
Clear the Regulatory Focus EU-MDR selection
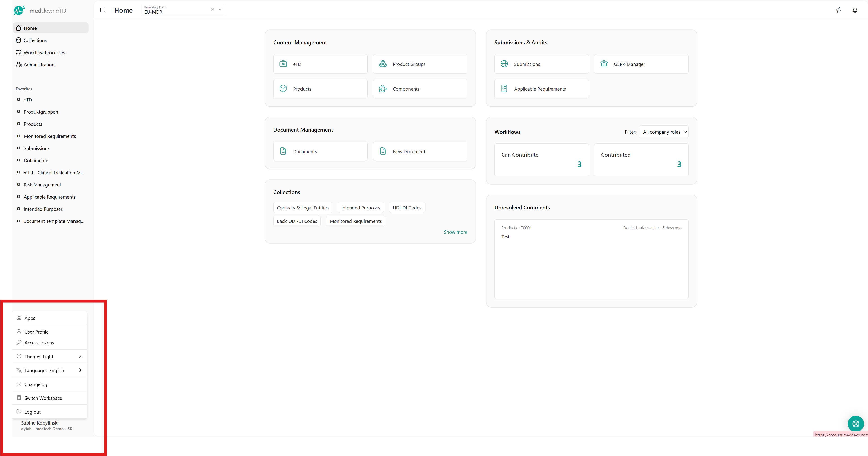click(x=213, y=9)
